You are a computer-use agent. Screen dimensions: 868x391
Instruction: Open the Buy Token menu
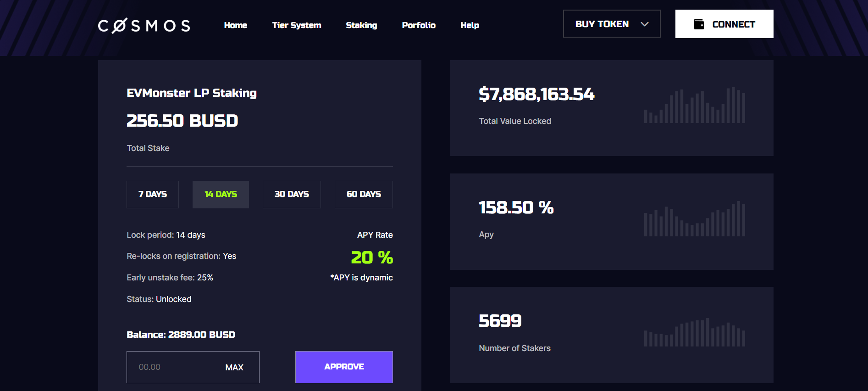602,24
